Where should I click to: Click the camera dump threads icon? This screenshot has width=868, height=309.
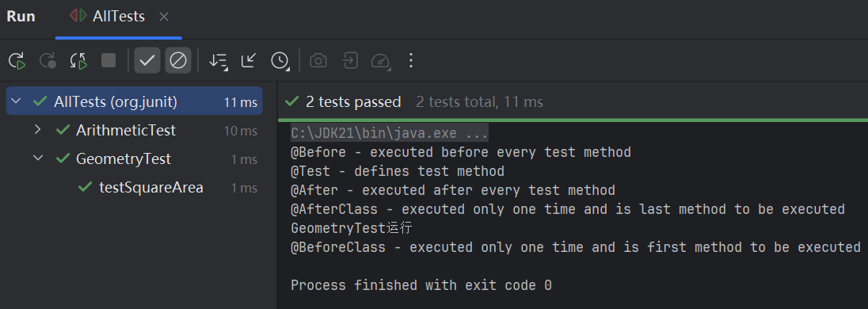click(318, 60)
